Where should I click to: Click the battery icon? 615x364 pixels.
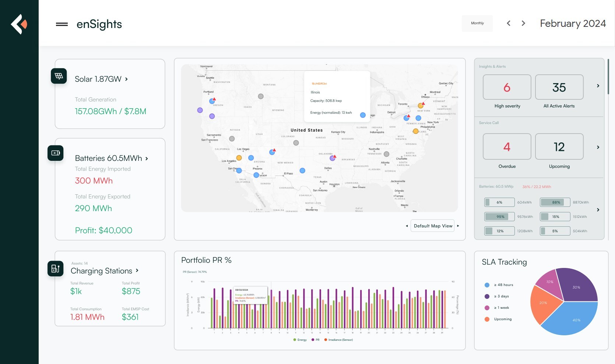coord(56,153)
